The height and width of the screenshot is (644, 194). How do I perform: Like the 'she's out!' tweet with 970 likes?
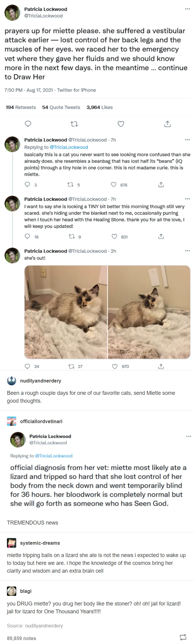tap(115, 366)
